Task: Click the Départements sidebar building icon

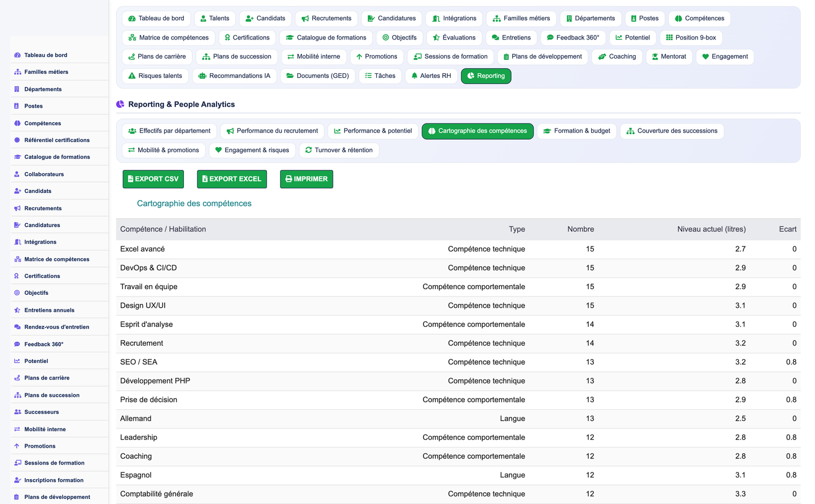Action: point(17,89)
